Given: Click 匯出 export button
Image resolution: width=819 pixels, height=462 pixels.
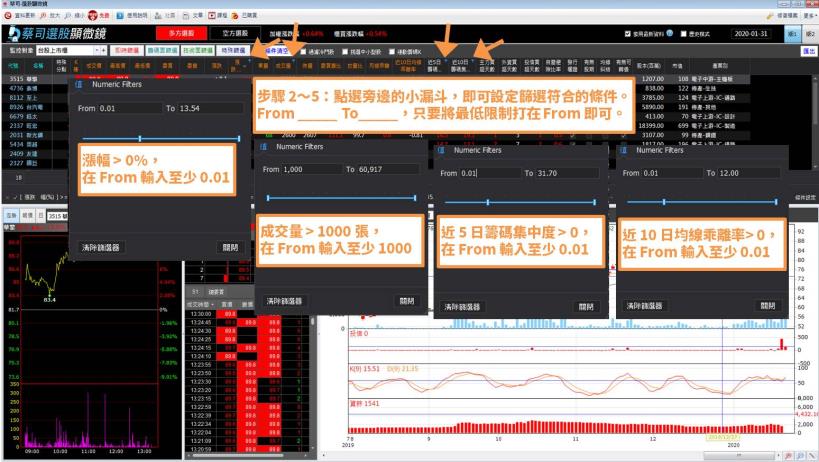Looking at the screenshot, I should (809, 51).
